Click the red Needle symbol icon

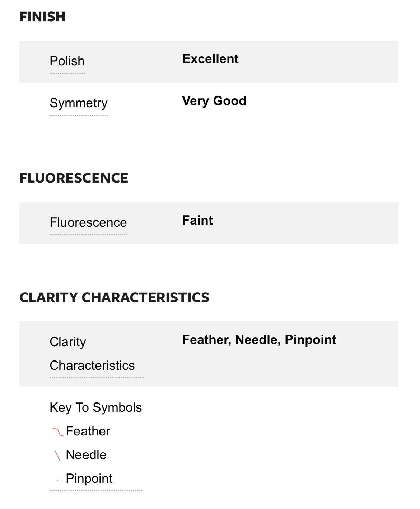point(57,456)
